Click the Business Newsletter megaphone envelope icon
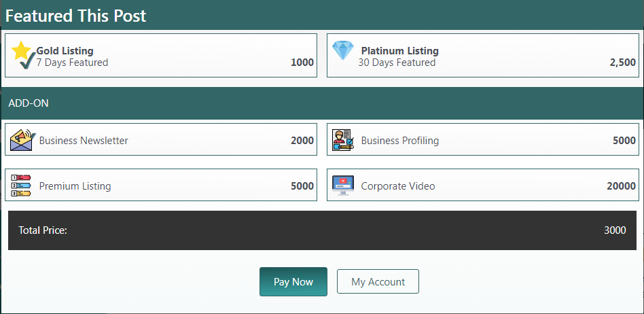This screenshot has width=644, height=314. click(22, 140)
